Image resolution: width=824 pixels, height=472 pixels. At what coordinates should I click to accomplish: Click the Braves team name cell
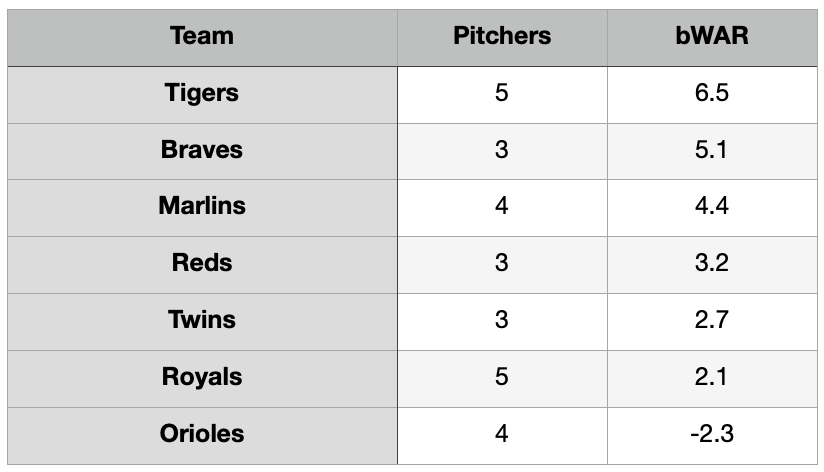(202, 150)
